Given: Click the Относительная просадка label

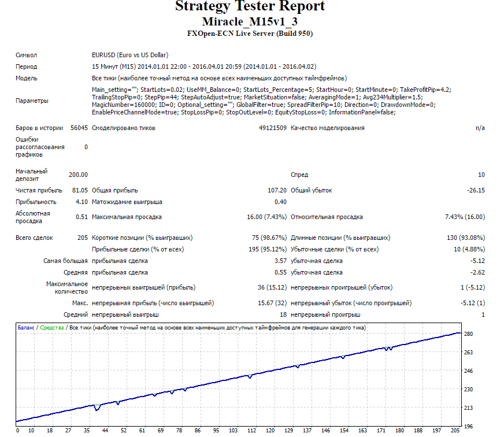Looking at the screenshot, I should (x=327, y=217).
